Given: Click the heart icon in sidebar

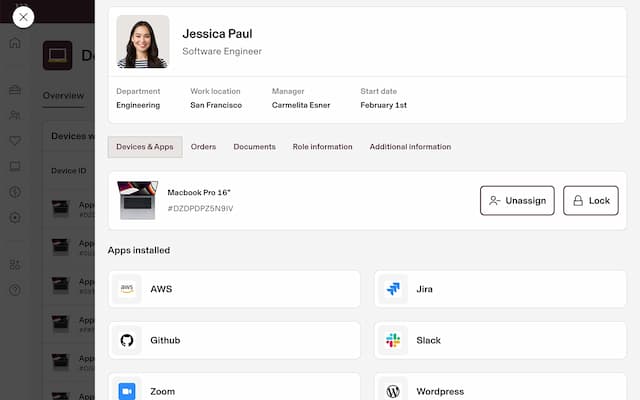Looking at the screenshot, I should 14,140.
